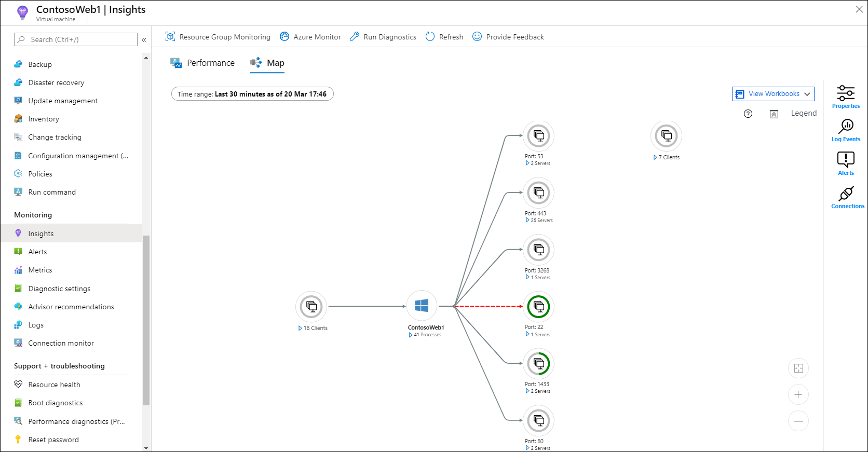This screenshot has width=868, height=452.
Task: Click Run Diagnostics wrench icon
Action: click(x=355, y=37)
